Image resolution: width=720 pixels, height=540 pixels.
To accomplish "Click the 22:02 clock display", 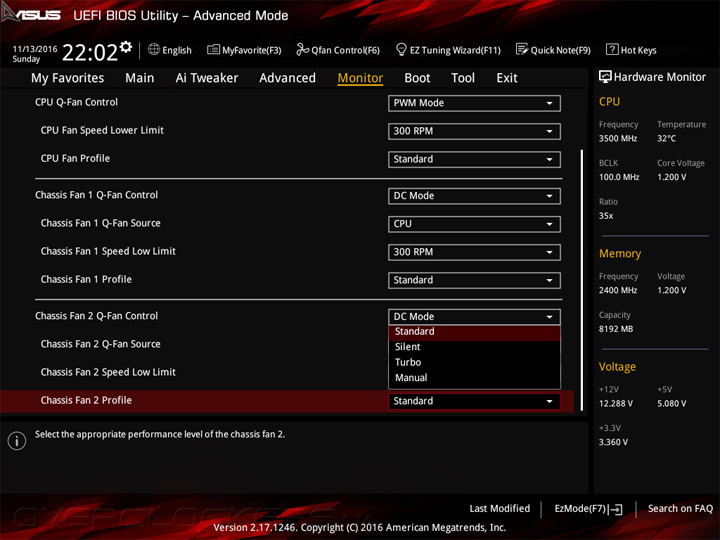I will point(90,52).
